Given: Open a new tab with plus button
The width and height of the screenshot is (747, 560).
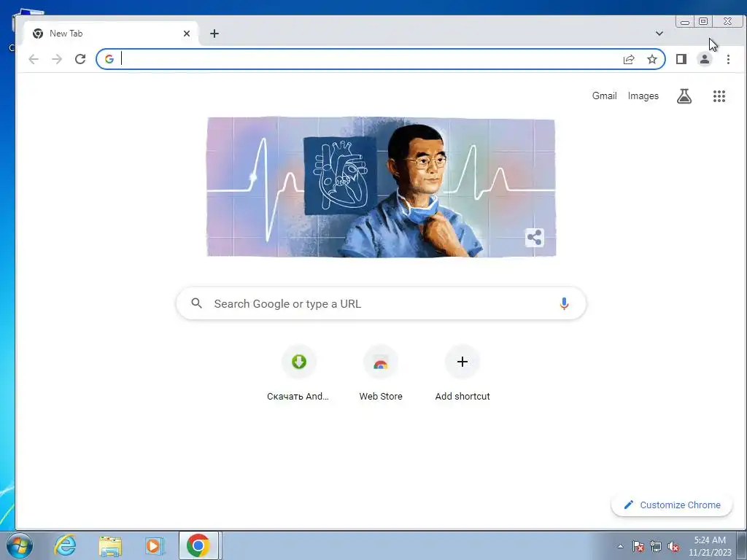Looking at the screenshot, I should [x=214, y=34].
